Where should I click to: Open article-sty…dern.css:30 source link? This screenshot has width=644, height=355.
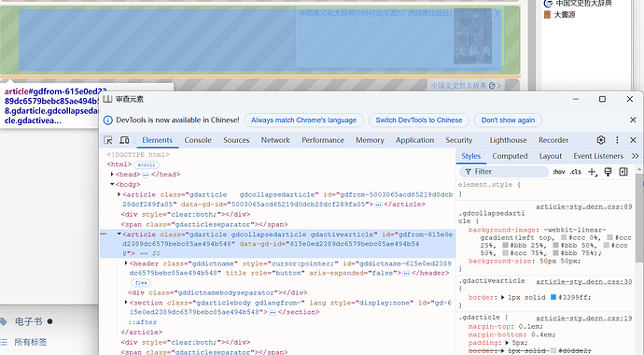583,281
